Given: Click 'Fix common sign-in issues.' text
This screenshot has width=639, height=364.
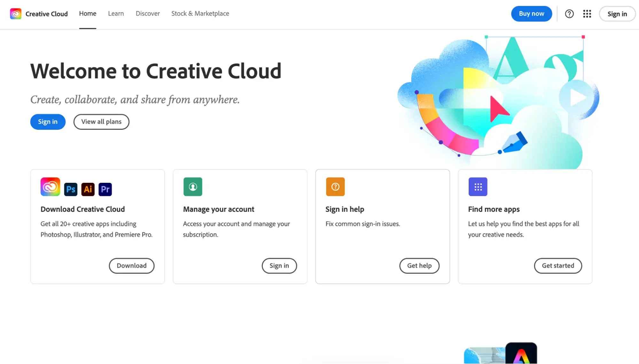Looking at the screenshot, I should coord(363,224).
